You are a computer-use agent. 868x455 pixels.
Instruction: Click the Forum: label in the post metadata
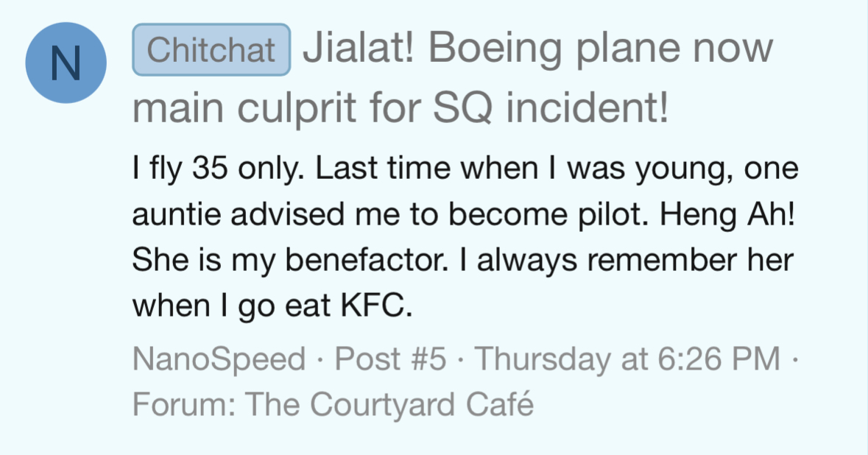(184, 405)
